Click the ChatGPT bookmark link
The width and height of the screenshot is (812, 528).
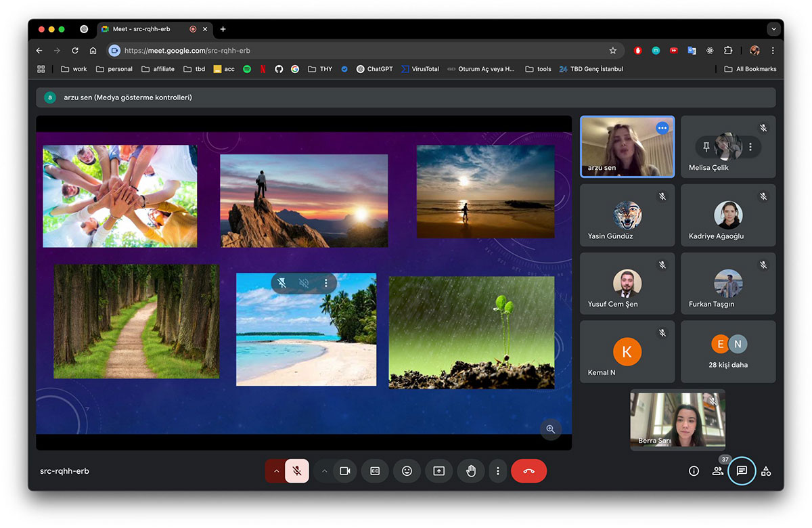(374, 69)
